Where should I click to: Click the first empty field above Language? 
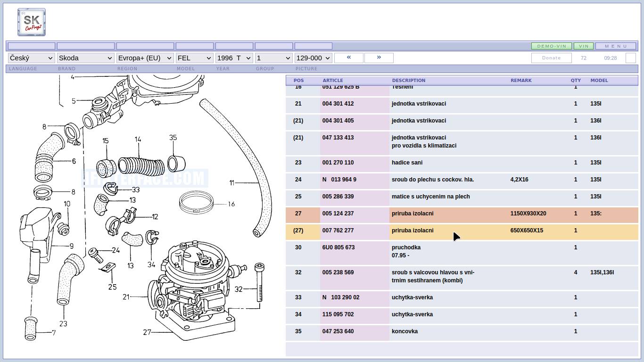click(32, 46)
